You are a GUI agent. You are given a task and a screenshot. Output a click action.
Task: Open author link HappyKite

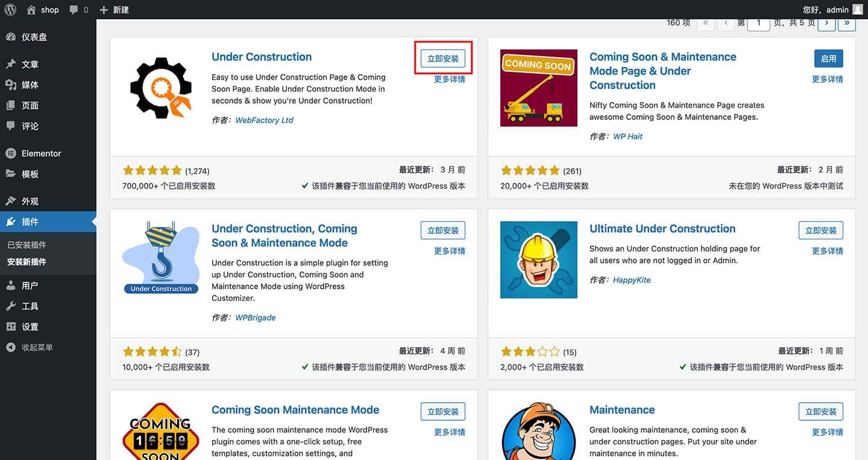click(632, 280)
